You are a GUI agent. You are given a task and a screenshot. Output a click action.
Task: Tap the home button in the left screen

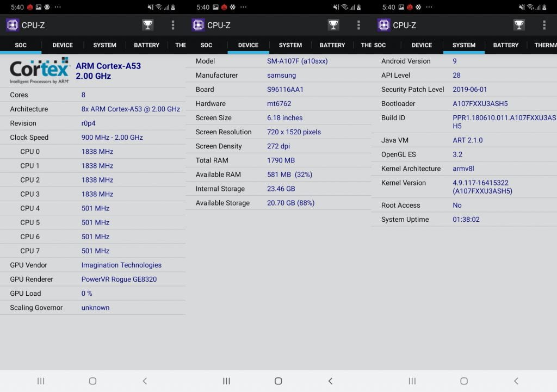click(92, 381)
